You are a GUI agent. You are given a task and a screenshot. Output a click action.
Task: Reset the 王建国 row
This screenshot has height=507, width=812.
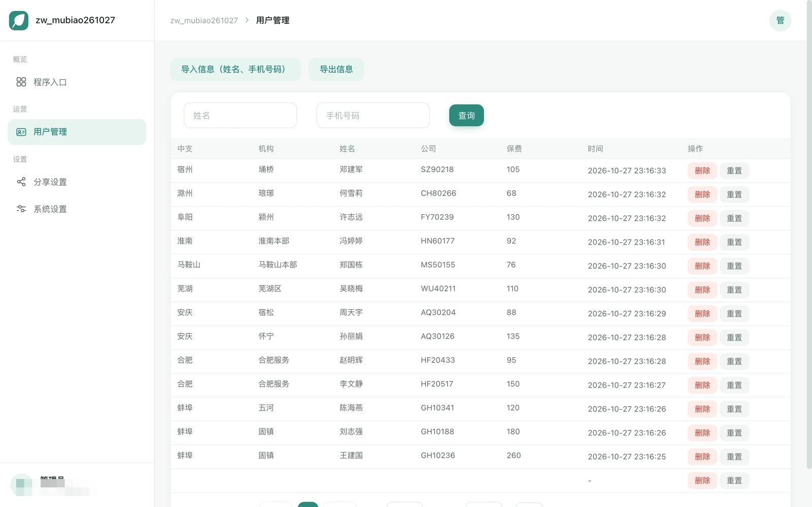[734, 457]
